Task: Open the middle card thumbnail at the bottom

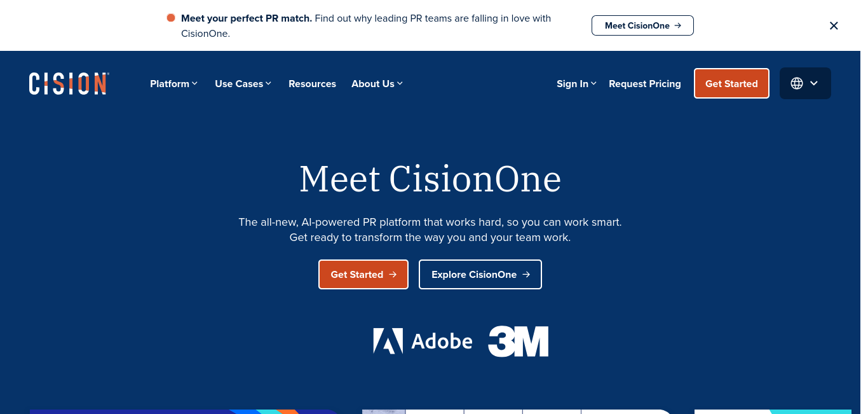Action: click(518, 411)
